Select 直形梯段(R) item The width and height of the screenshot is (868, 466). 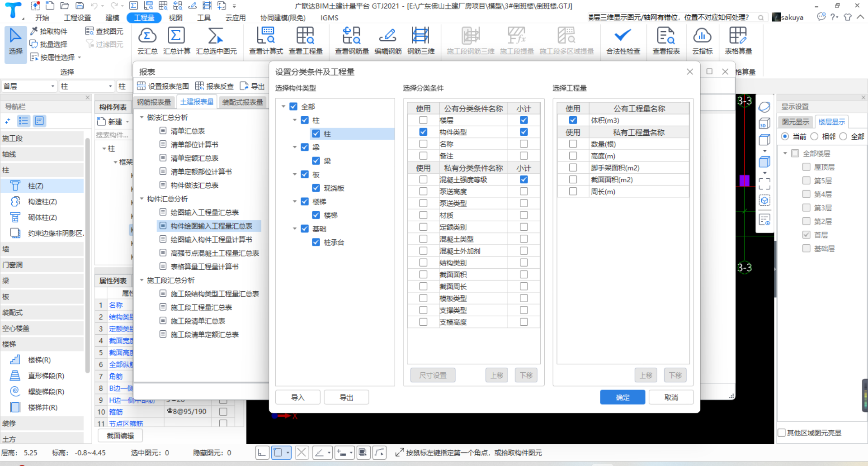(46, 376)
